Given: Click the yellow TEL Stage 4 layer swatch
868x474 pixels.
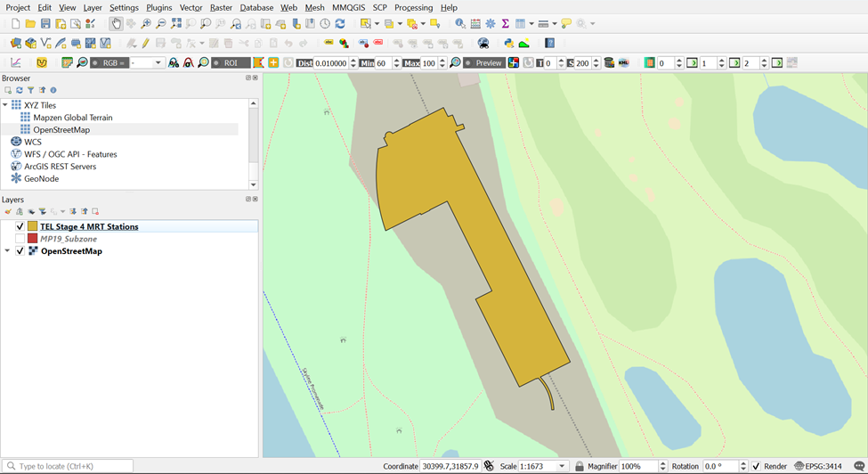Looking at the screenshot, I should 33,227.
